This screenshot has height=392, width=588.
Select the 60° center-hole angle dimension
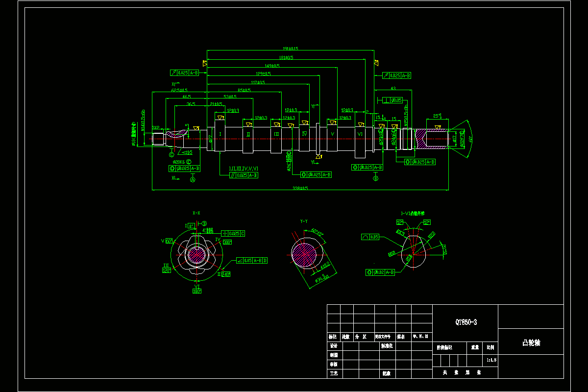tap(471, 139)
